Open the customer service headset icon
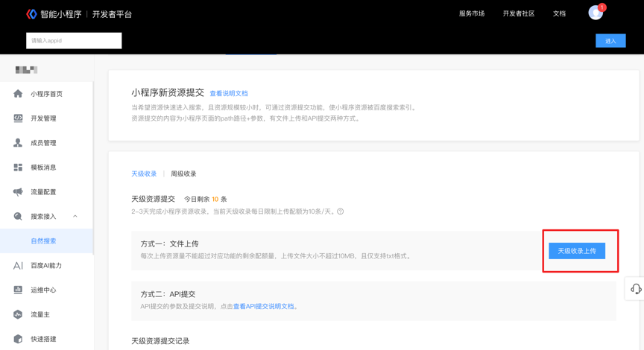644x350 pixels. click(636, 289)
